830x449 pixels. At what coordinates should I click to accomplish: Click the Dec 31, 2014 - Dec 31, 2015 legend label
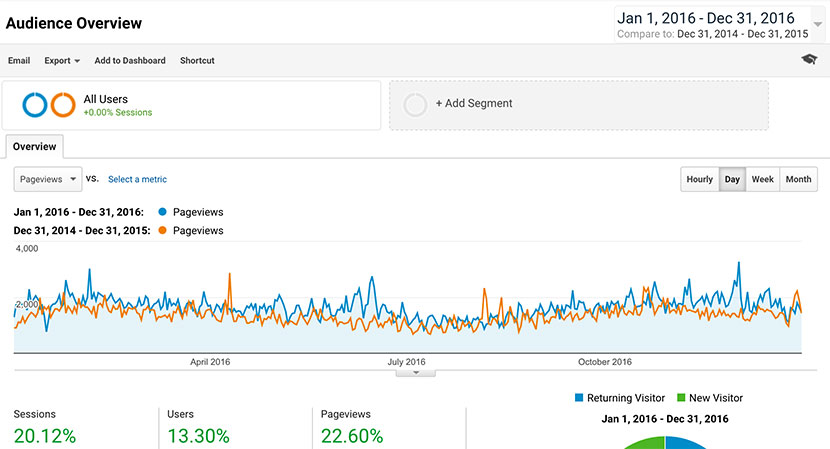click(82, 230)
